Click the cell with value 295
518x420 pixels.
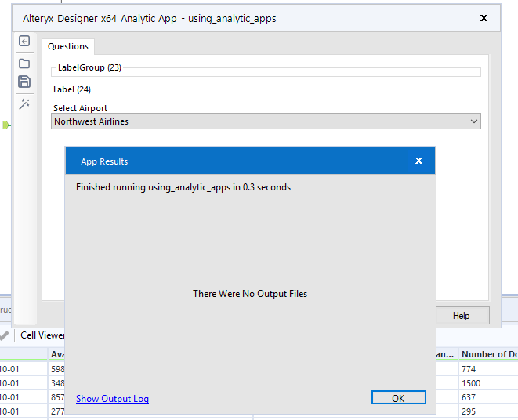click(488, 411)
